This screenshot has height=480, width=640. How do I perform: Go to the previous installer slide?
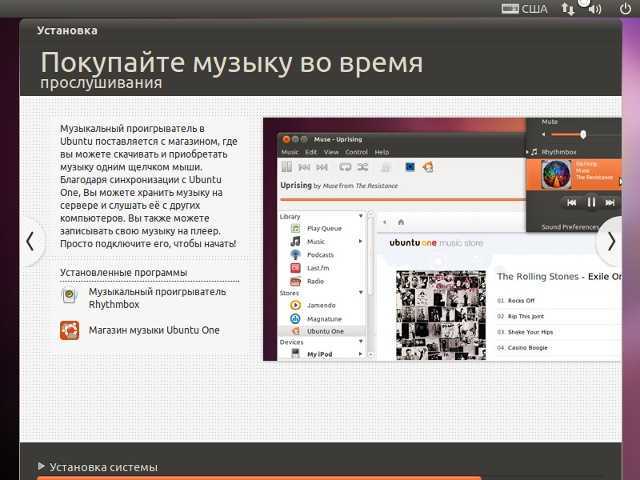pyautogui.click(x=29, y=242)
